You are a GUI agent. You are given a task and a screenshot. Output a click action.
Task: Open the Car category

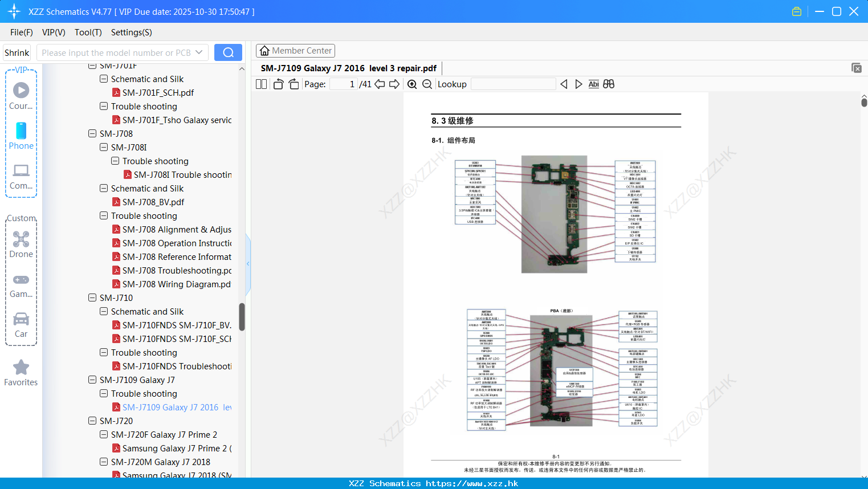pos(21,325)
